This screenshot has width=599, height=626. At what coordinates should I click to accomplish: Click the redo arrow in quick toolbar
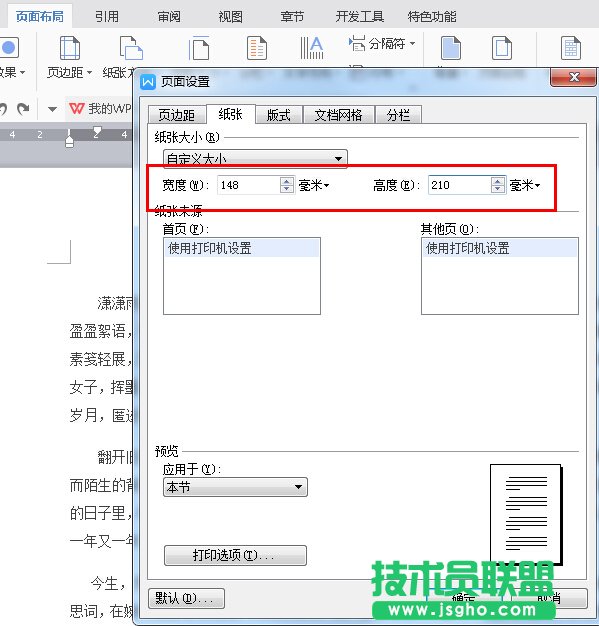pos(23,109)
